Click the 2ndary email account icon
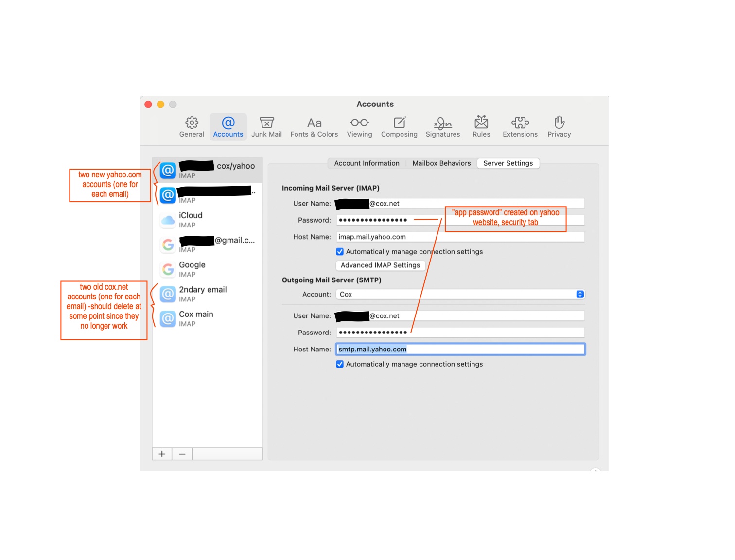Image resolution: width=735 pixels, height=560 pixels. [168, 294]
